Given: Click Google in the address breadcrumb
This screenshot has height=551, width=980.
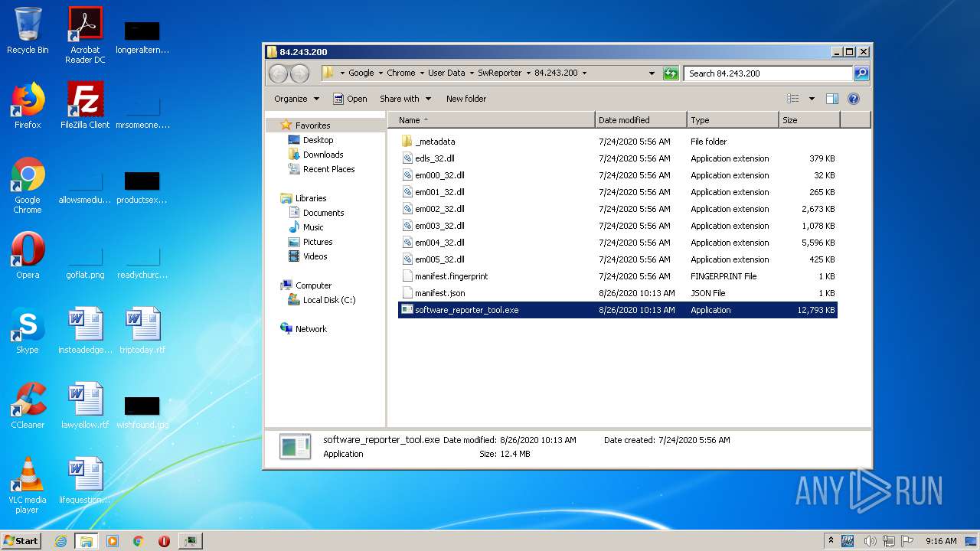Looking at the screenshot, I should pos(361,73).
